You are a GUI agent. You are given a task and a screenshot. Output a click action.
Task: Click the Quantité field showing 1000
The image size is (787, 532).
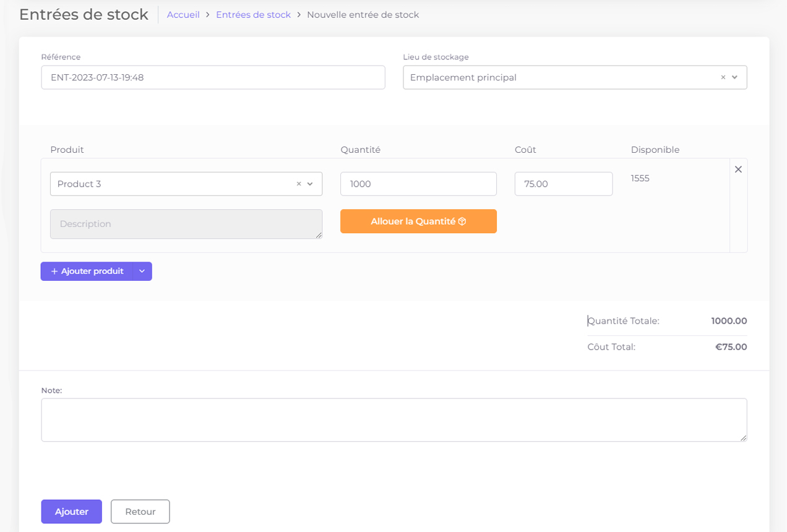tap(418, 184)
